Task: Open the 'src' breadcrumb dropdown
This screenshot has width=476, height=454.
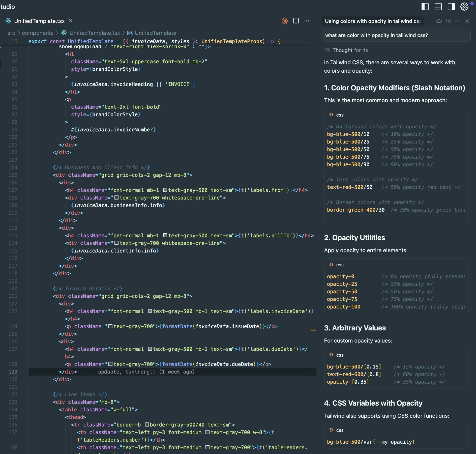Action: pos(11,33)
